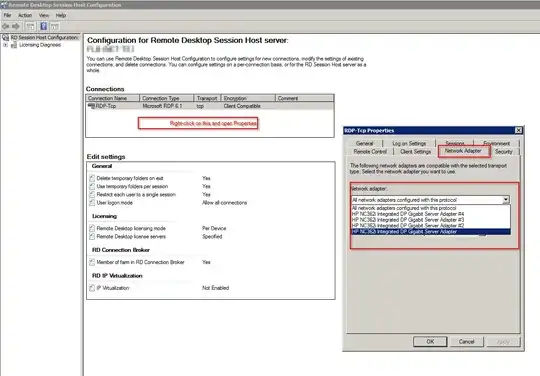Select highlighted HP NC382i Server Adapter option
The image size is (540, 376).
tap(430, 231)
